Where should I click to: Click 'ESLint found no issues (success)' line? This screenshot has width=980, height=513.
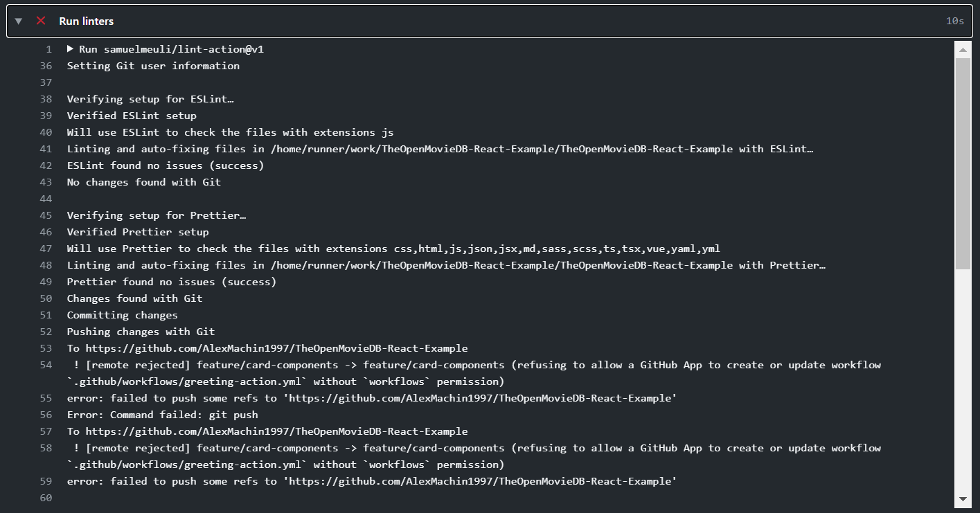tap(166, 165)
